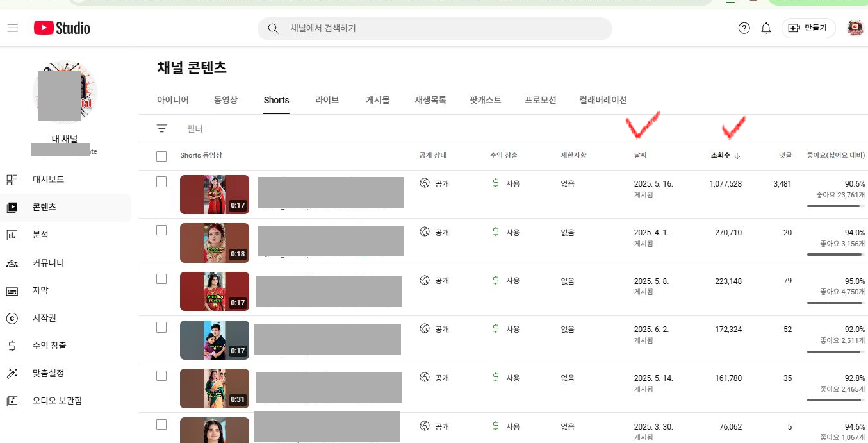Open visibility 공개 setting of first Short

click(x=435, y=183)
